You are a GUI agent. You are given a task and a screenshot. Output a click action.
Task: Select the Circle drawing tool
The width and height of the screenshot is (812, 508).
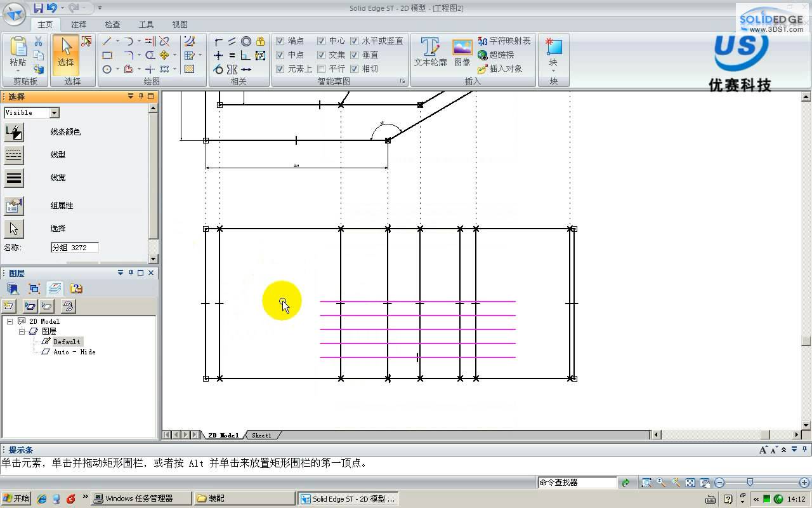point(107,69)
